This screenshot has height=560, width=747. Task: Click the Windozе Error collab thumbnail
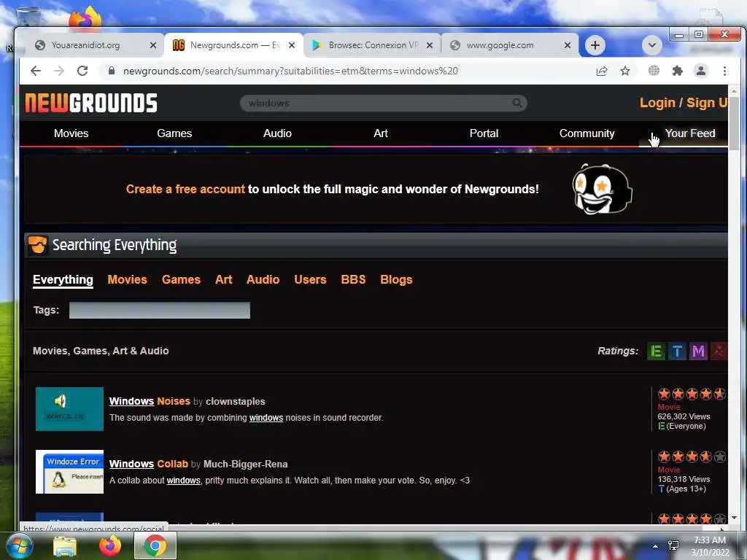click(69, 472)
